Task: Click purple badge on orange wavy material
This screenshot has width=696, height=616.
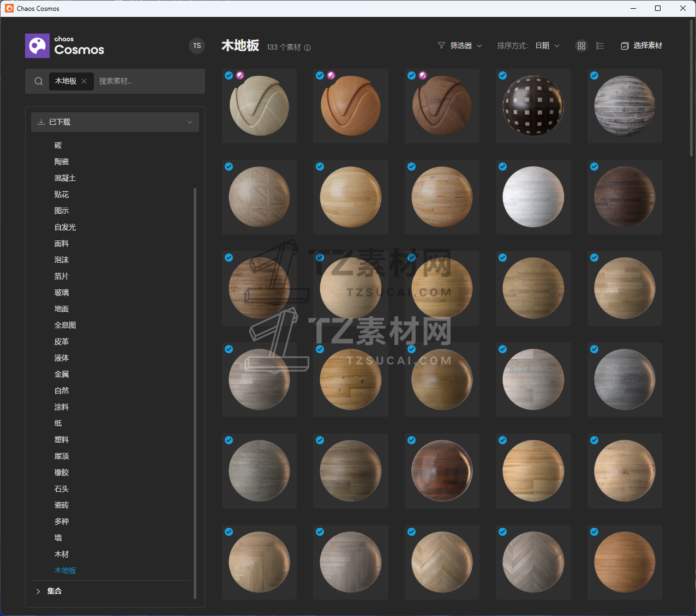Action: pyautogui.click(x=331, y=76)
